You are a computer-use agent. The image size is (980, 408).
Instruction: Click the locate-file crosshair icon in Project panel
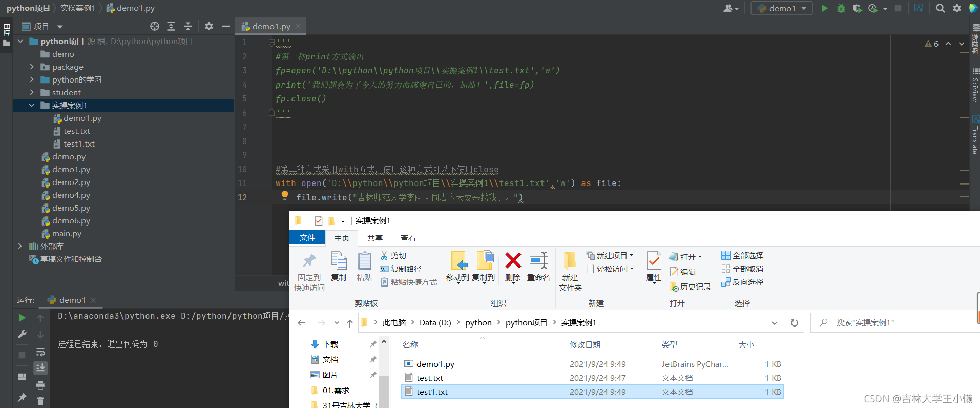click(x=155, y=26)
